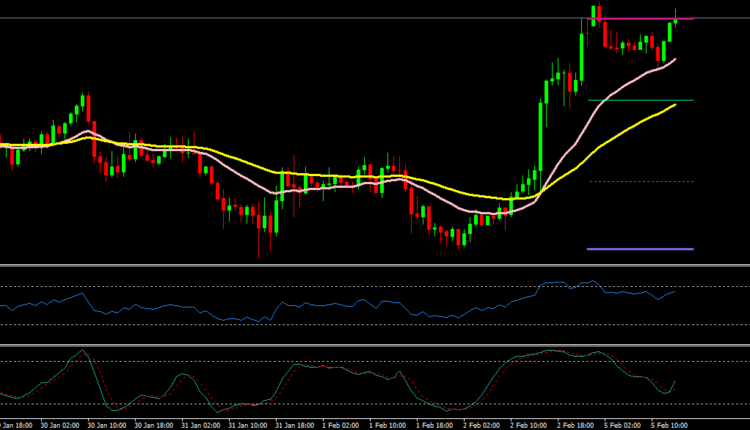Select the purple horizontal line at lower right
Screen dimensions: 750x430
pos(640,248)
